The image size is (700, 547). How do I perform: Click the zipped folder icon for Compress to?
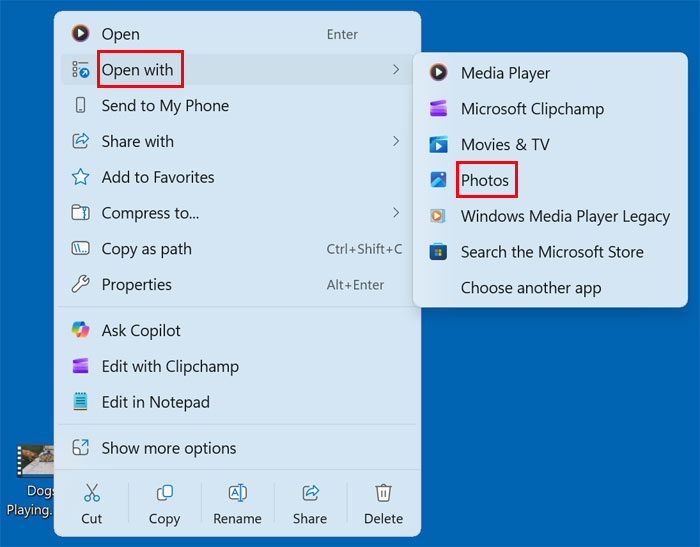click(x=80, y=213)
